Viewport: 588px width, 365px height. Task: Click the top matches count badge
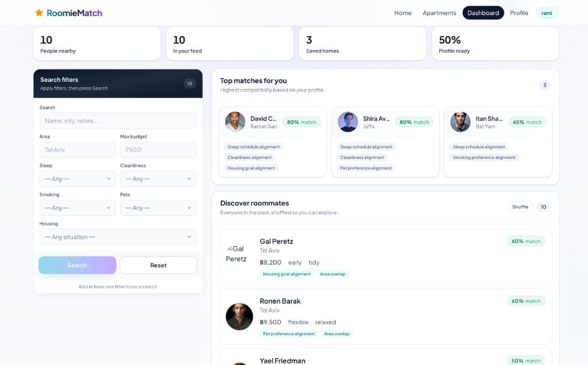pyautogui.click(x=544, y=85)
